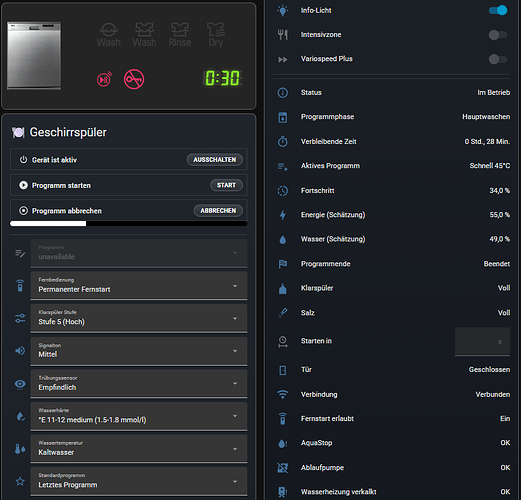Click the Geschlossen door state value
This screenshot has height=500, width=521.
point(489,369)
